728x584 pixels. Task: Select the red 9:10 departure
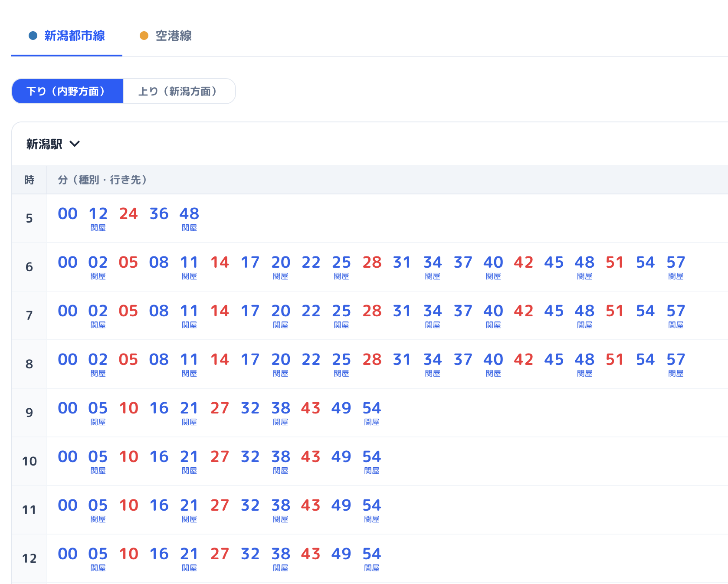(128, 408)
